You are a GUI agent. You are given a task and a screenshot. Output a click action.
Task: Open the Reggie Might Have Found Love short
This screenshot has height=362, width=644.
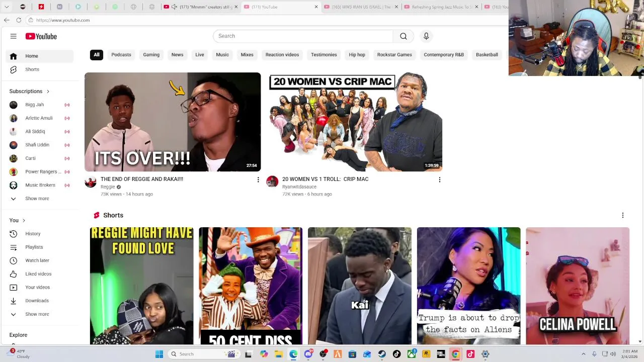coord(141,286)
